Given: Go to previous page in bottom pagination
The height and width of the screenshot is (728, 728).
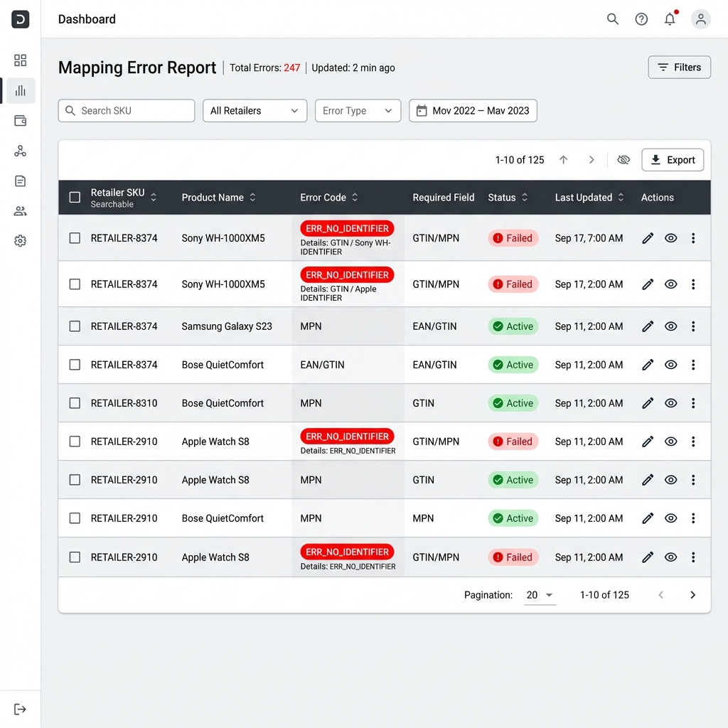Looking at the screenshot, I should [660, 595].
